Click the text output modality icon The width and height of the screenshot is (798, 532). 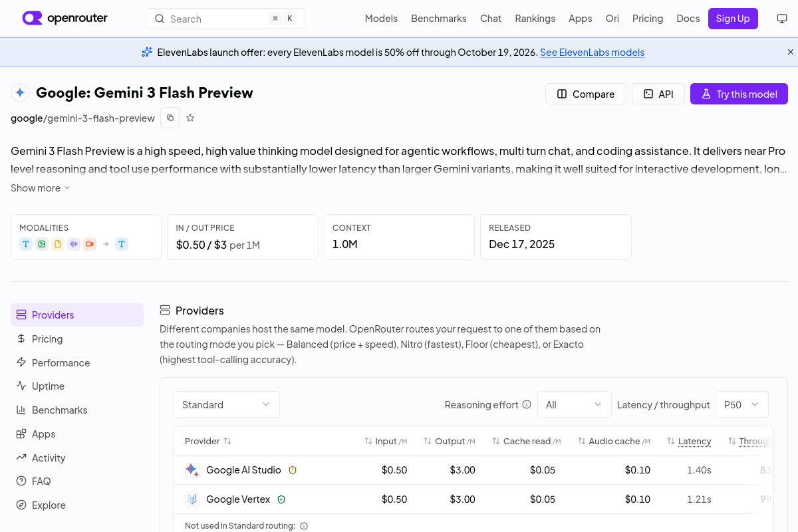click(122, 244)
